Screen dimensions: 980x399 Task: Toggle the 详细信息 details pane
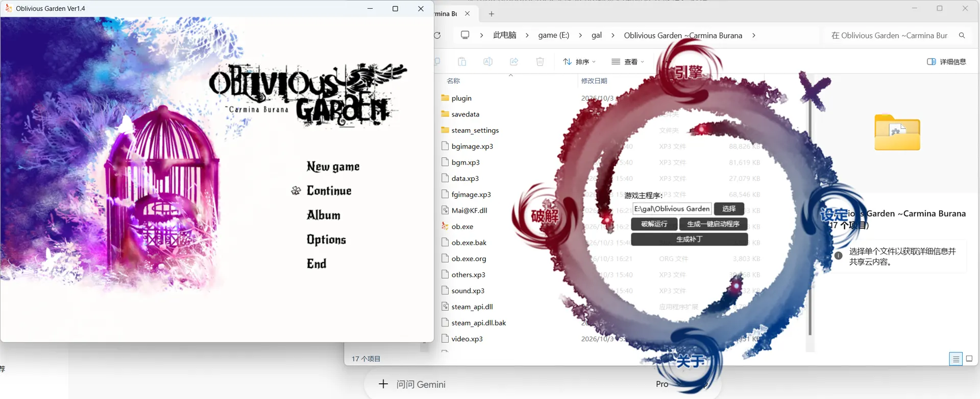(x=946, y=62)
